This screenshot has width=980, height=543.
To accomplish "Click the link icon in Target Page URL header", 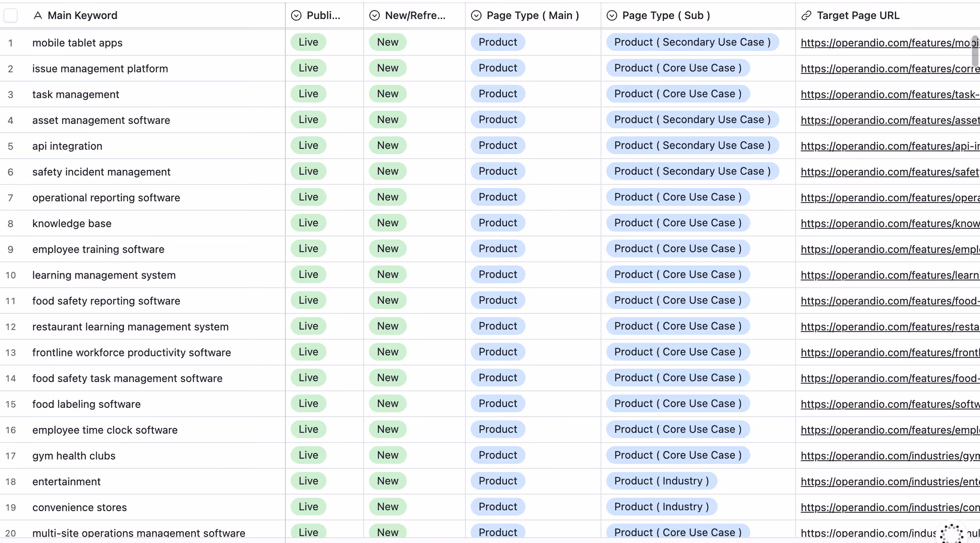I will [x=807, y=16].
